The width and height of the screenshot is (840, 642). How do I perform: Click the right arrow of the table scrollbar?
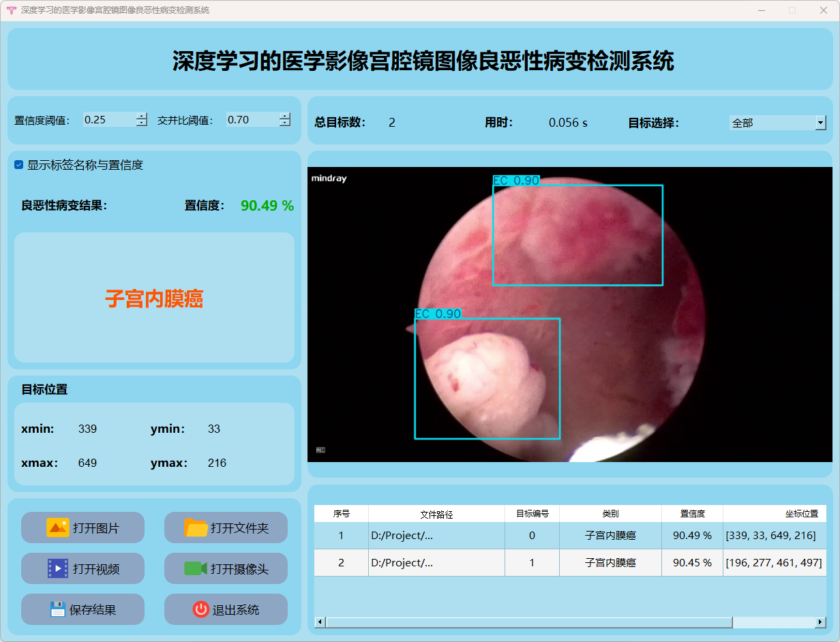click(x=820, y=622)
